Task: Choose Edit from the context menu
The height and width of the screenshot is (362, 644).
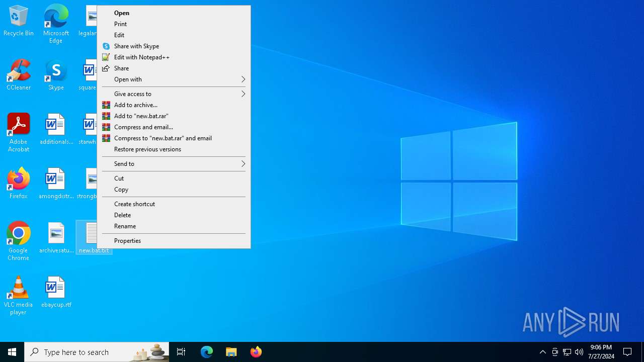Action: [174, 35]
